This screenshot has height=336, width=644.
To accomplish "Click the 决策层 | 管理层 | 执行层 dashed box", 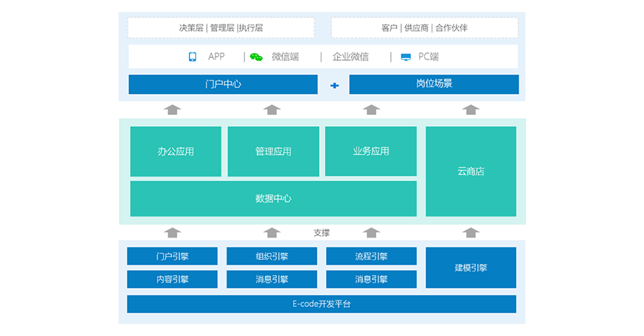I will [x=221, y=28].
